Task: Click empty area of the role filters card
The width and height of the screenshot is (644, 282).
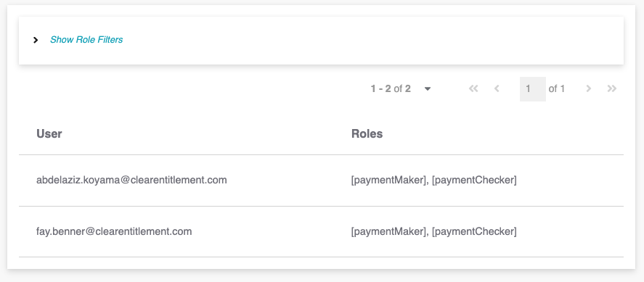Action: point(370,40)
